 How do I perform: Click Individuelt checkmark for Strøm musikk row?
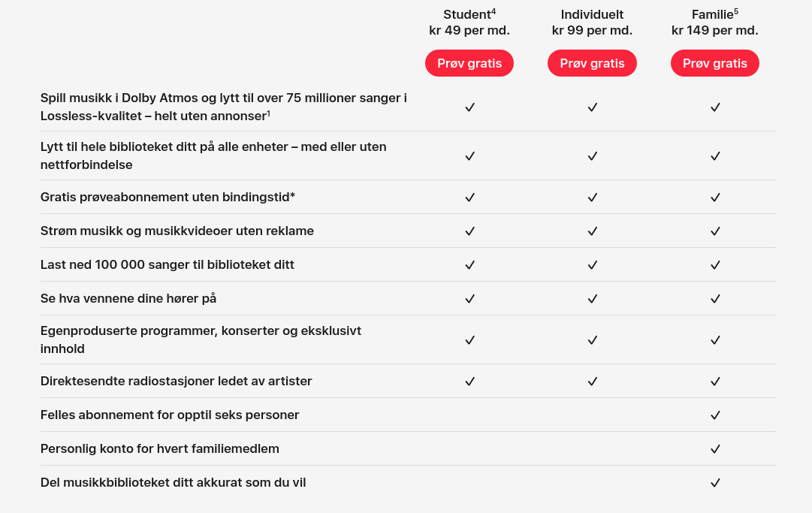point(592,231)
